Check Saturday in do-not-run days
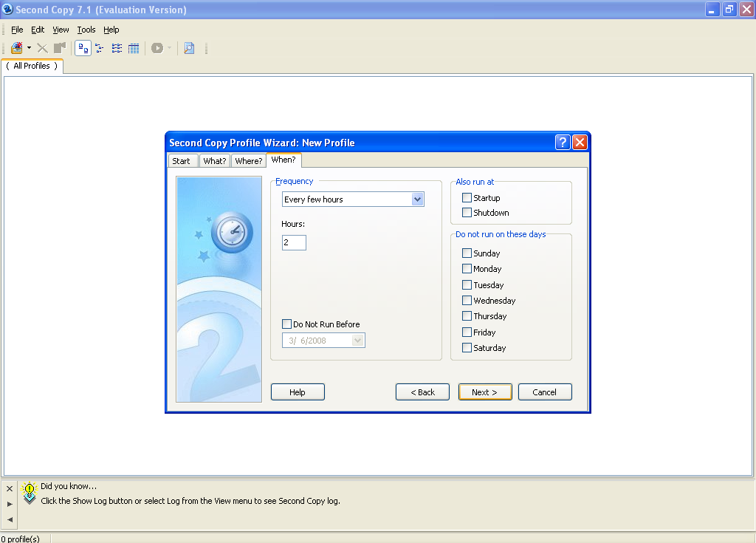Image resolution: width=756 pixels, height=543 pixels. (x=467, y=347)
